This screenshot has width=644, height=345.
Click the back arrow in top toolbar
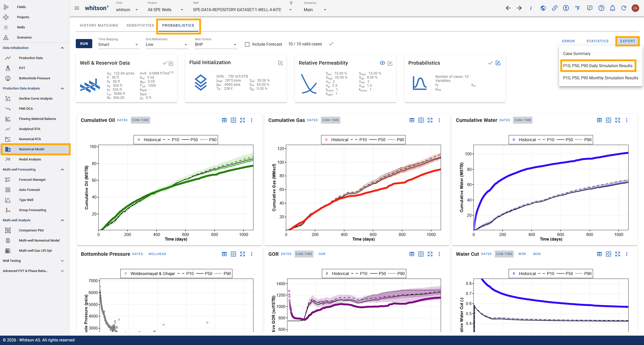(508, 8)
